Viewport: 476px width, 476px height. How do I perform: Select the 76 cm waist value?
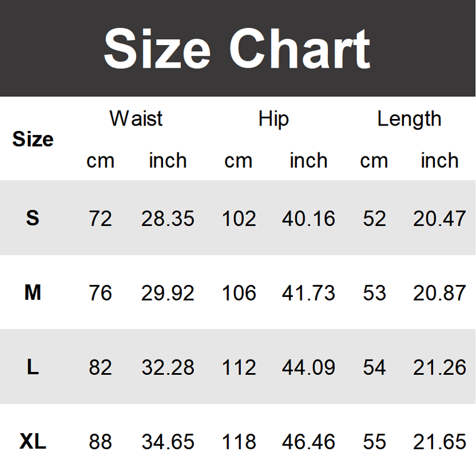100,293
